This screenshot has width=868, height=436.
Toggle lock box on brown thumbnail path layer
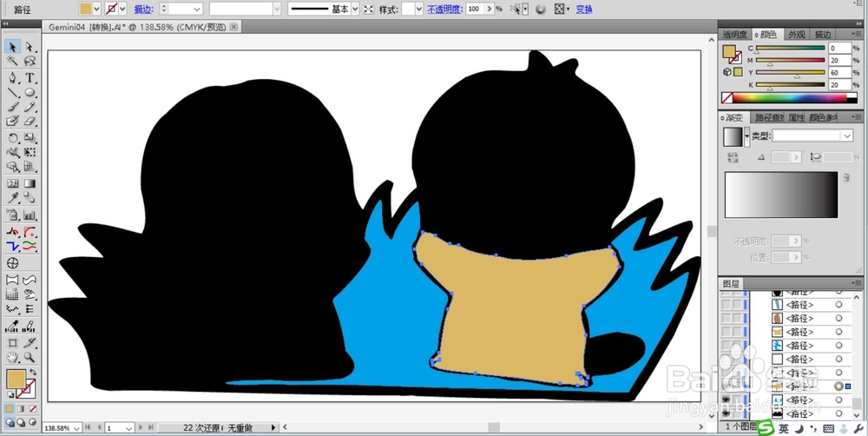736,319
